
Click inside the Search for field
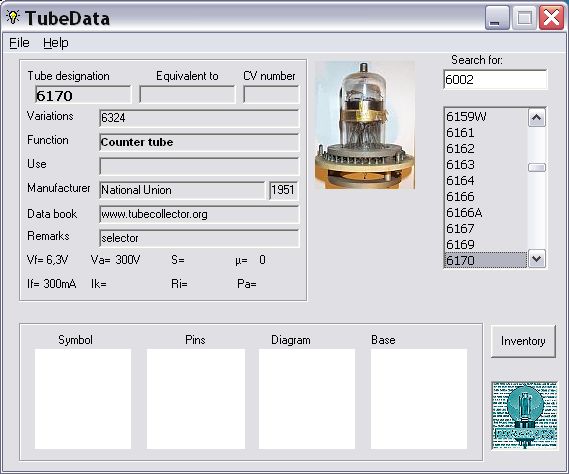pyautogui.click(x=495, y=79)
